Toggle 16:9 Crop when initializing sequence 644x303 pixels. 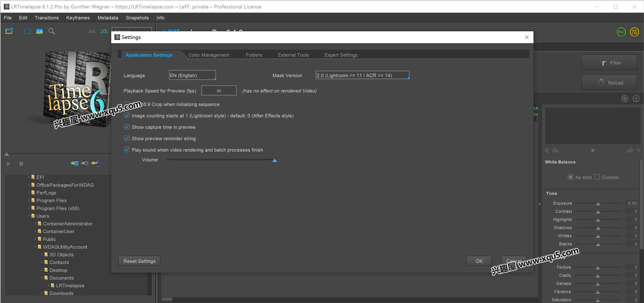127,104
